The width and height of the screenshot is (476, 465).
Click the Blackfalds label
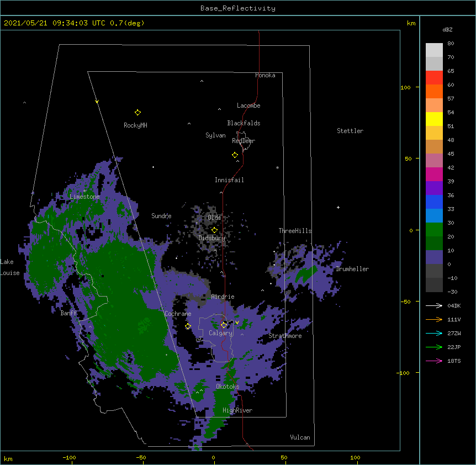pyautogui.click(x=244, y=123)
